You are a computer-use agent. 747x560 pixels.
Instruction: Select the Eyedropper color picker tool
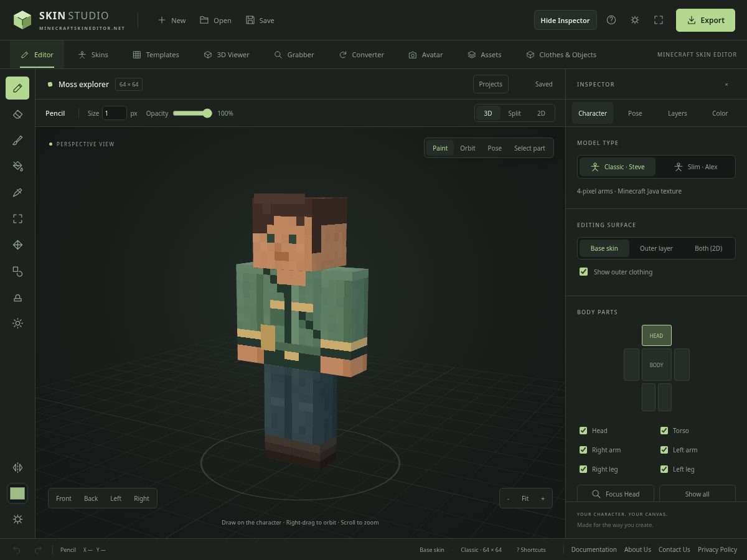tap(17, 192)
